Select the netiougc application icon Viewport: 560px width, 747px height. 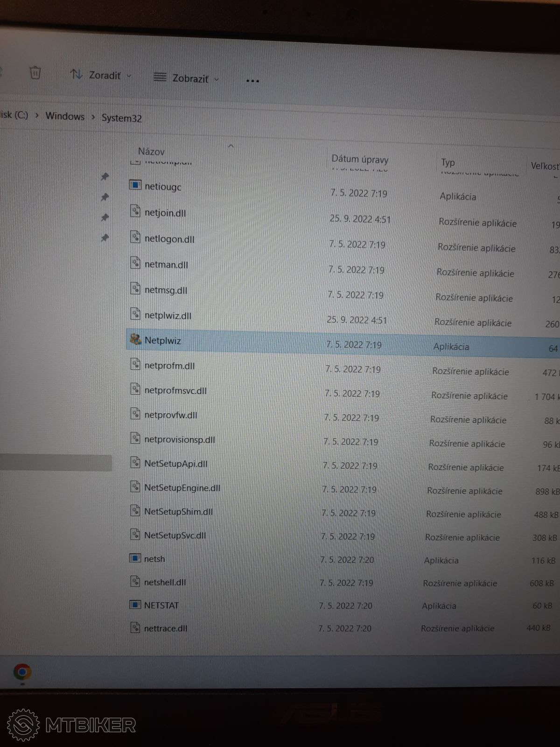point(135,185)
